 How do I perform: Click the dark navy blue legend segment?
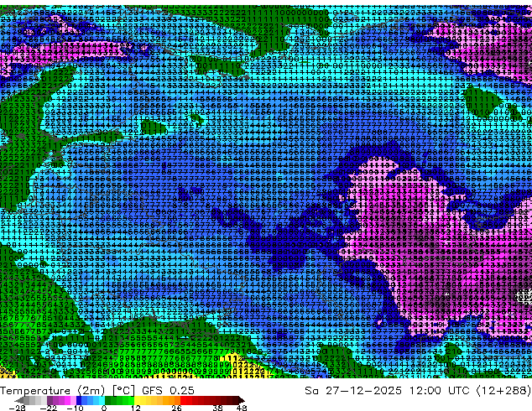(x=79, y=400)
